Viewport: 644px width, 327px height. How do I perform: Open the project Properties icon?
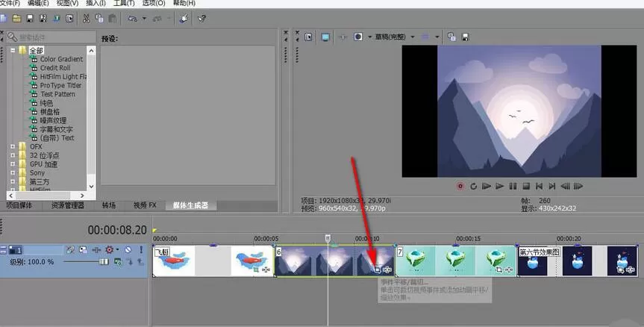pos(70,19)
